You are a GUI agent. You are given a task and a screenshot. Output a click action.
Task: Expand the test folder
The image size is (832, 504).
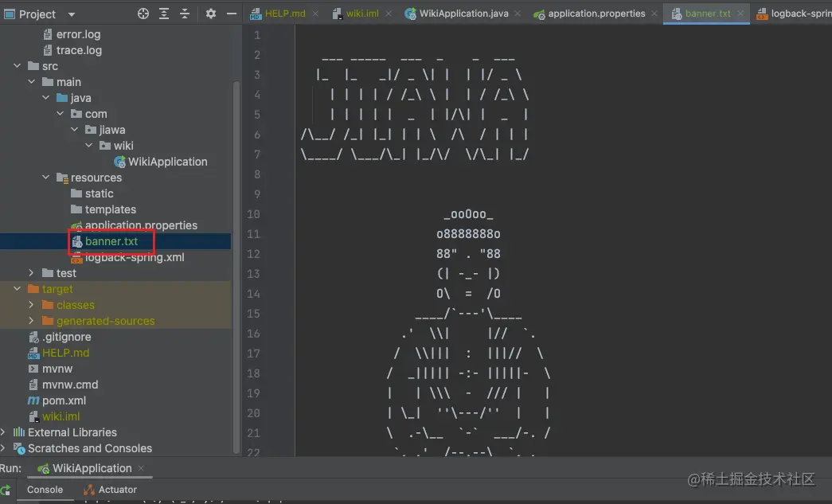[31, 272]
